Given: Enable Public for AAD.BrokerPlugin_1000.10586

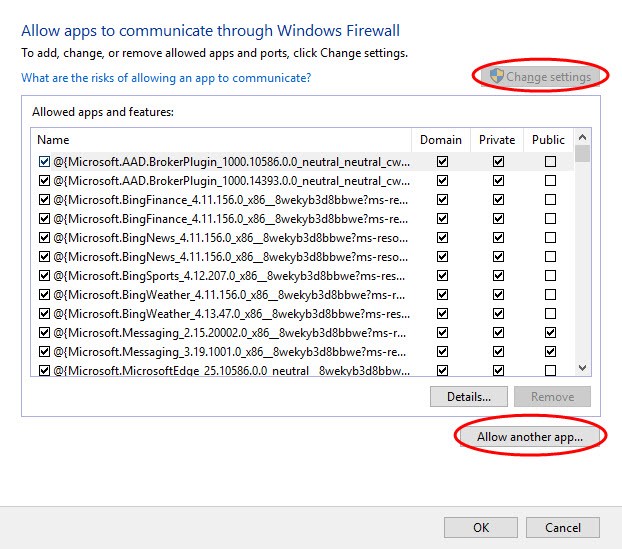Looking at the screenshot, I should pyautogui.click(x=550, y=161).
